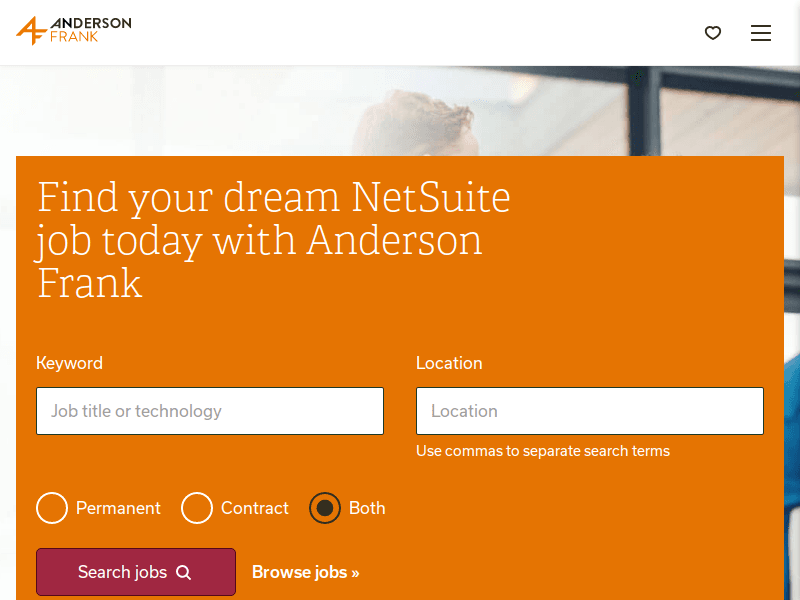Follow the Browse jobs link
This screenshot has height=600, width=800.
[x=305, y=572]
